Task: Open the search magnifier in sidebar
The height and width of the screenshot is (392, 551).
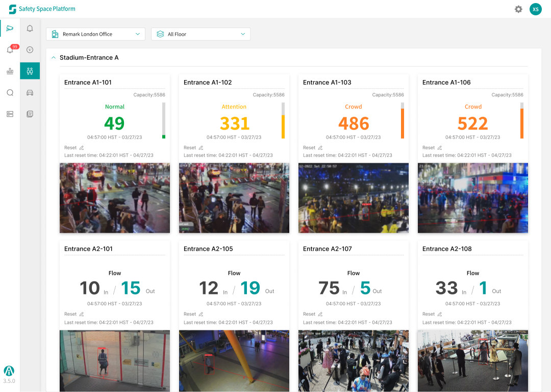Action: tap(10, 93)
